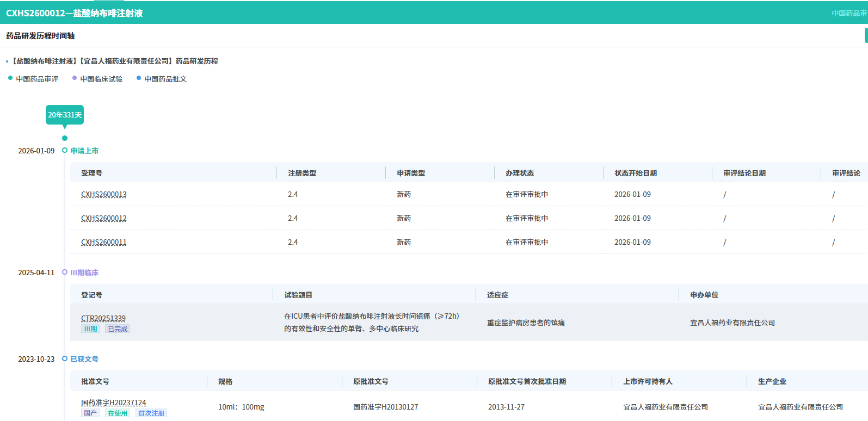Screen dimensions: 868x421
Task: Click the III期临床 timeline node circle
Action: pos(65,273)
